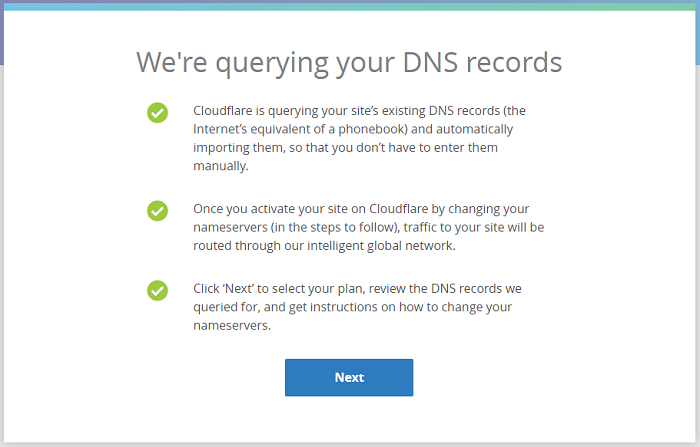Viewport: 700px width, 447px height.
Task: Click the green checkmark beside the Cloudflare querying paragraph
Action: tap(158, 113)
